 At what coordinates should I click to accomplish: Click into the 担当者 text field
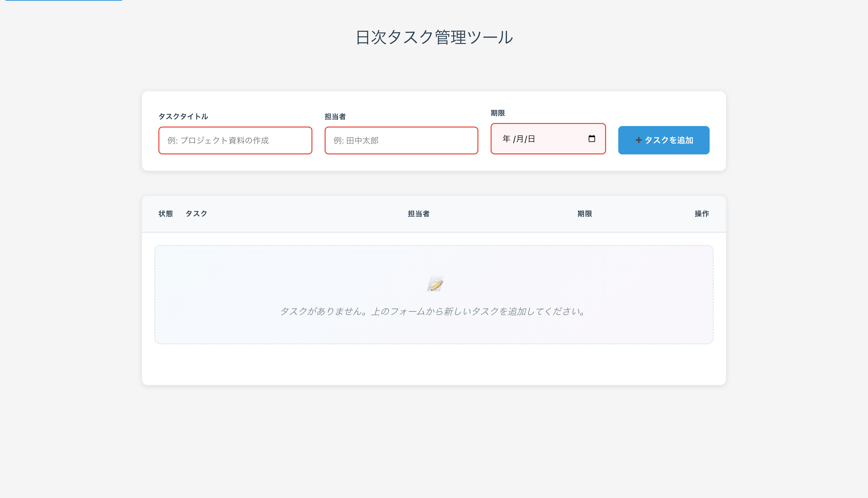tap(401, 140)
